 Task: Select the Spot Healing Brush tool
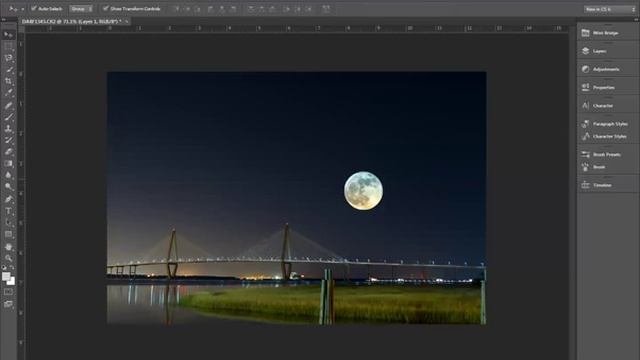pyautogui.click(x=8, y=106)
